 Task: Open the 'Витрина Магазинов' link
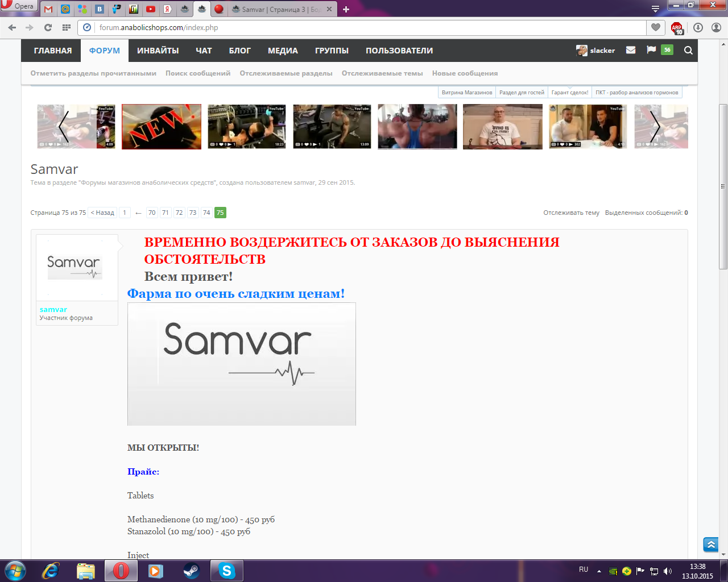click(467, 92)
